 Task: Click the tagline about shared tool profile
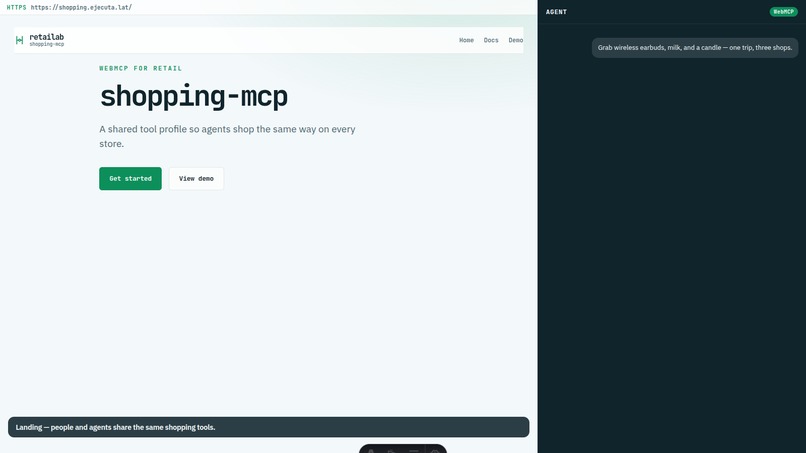pyautogui.click(x=227, y=136)
